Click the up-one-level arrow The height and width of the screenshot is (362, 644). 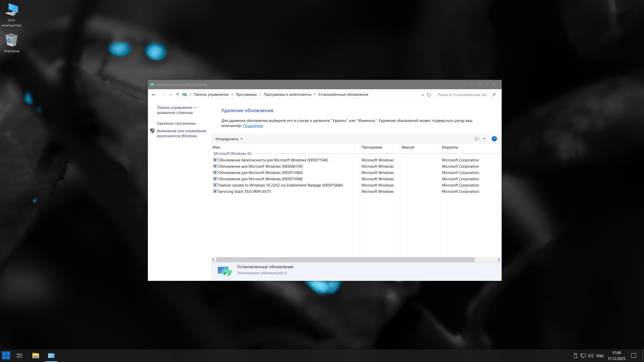point(178,95)
